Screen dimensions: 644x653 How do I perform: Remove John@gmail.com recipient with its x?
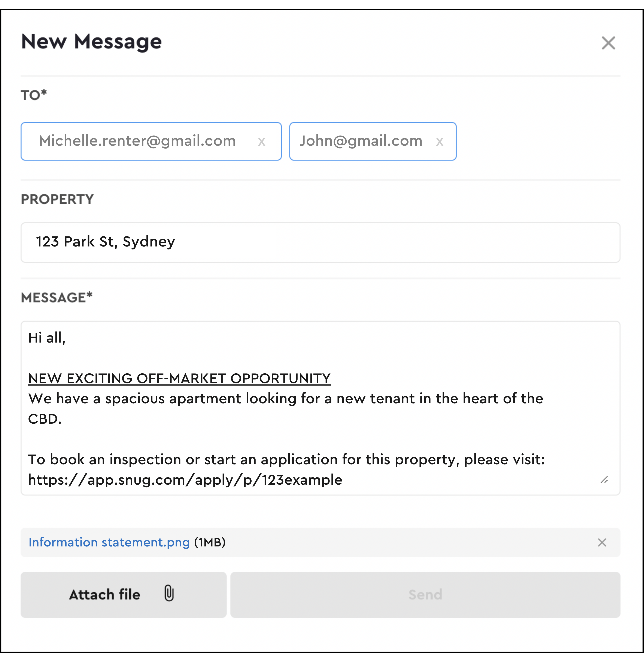(439, 142)
